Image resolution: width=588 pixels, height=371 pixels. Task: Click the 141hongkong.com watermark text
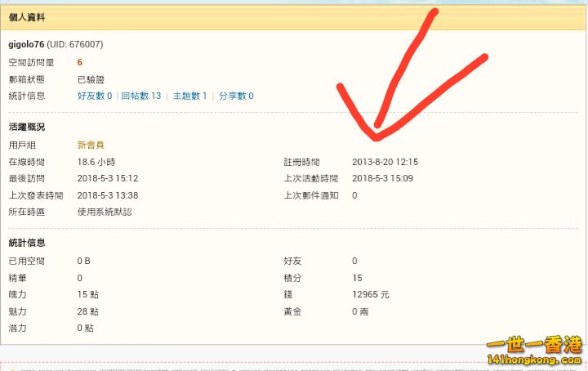tap(534, 360)
